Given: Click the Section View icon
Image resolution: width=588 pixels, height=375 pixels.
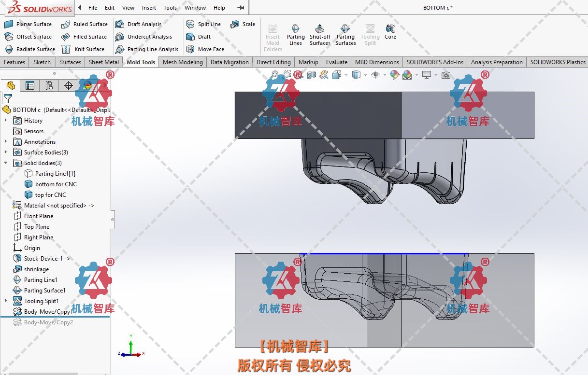Looking at the screenshot, I should coord(312,75).
